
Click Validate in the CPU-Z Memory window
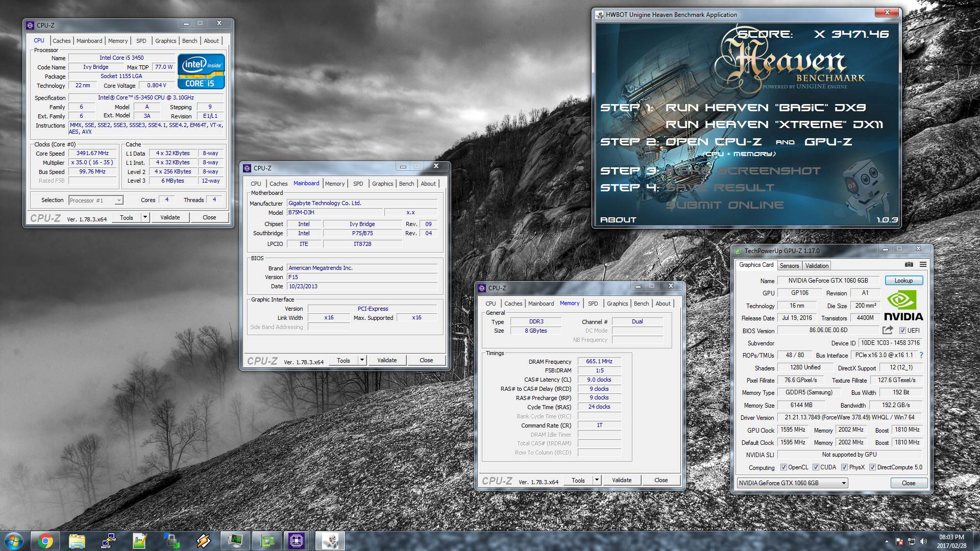(x=622, y=480)
